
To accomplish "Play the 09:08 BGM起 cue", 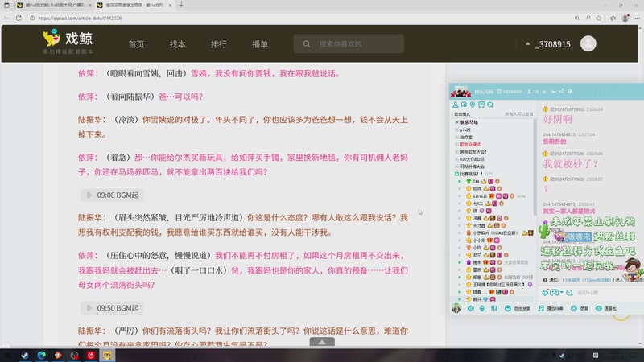I will (x=112, y=195).
